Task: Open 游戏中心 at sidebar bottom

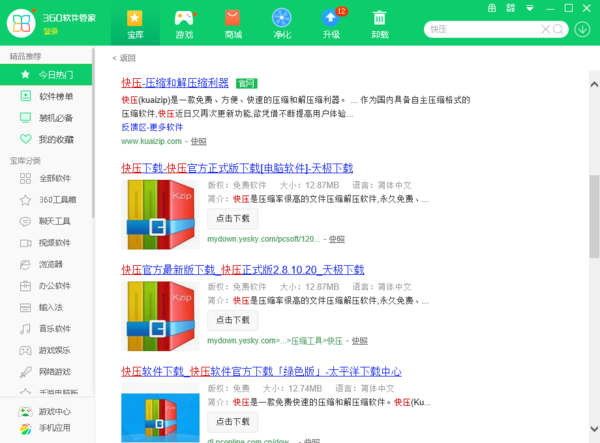Action: click(x=44, y=412)
